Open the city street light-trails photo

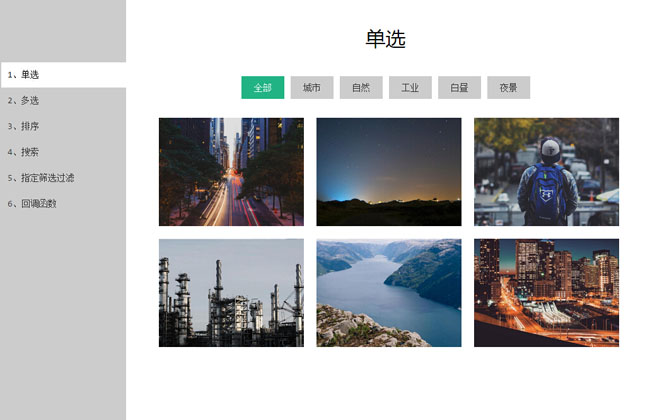231,172
